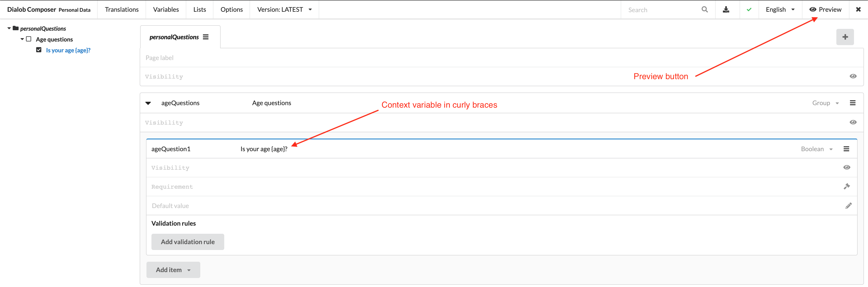The width and height of the screenshot is (868, 287).
Task: Click the Default value pencil edit icon
Action: [x=849, y=205]
